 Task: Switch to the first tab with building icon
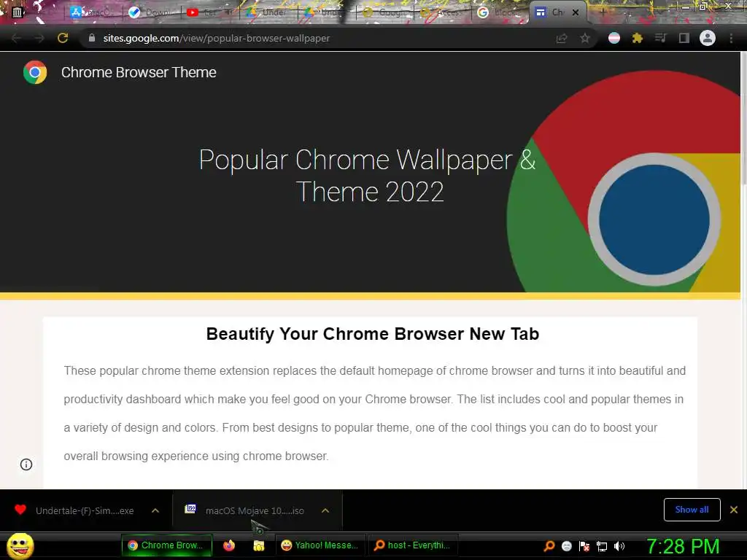click(x=18, y=12)
